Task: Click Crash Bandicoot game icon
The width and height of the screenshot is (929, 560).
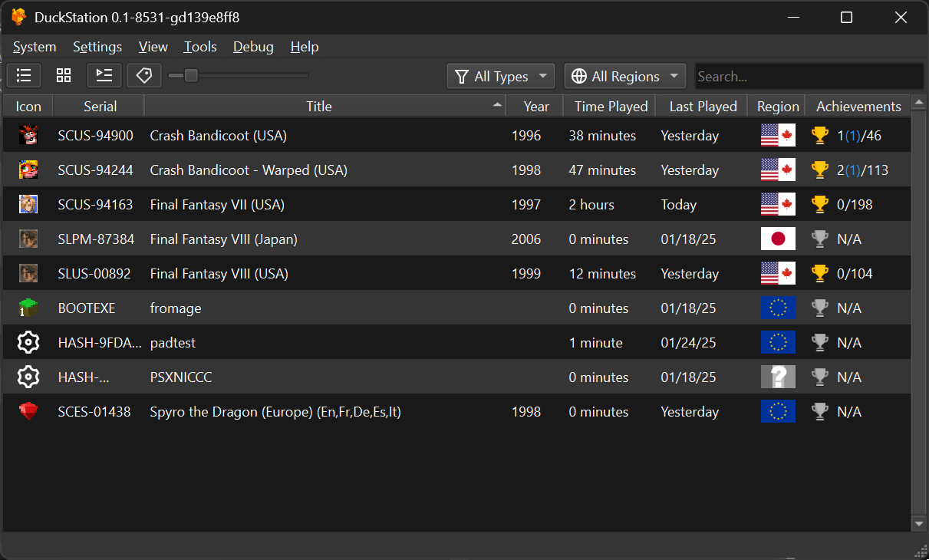Action: click(x=28, y=136)
